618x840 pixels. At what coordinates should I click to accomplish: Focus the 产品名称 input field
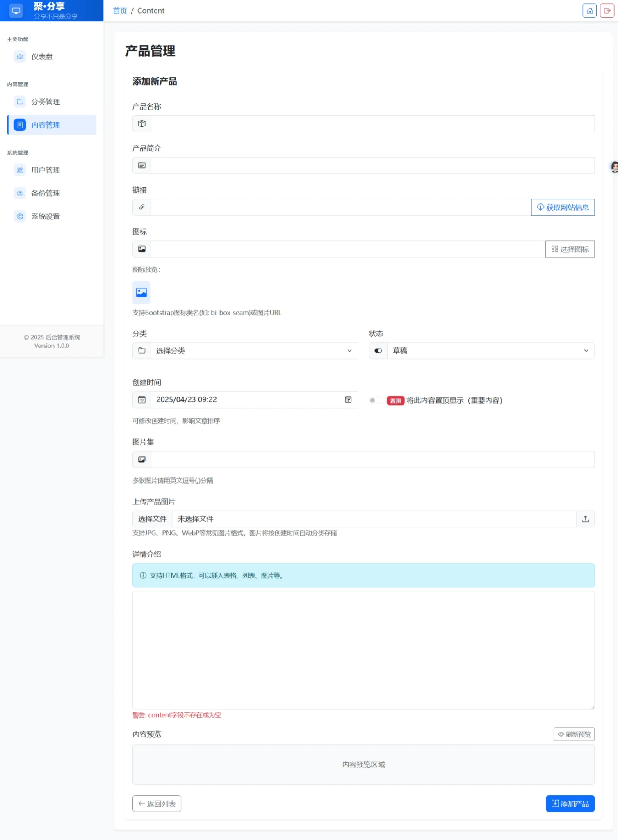tap(372, 124)
